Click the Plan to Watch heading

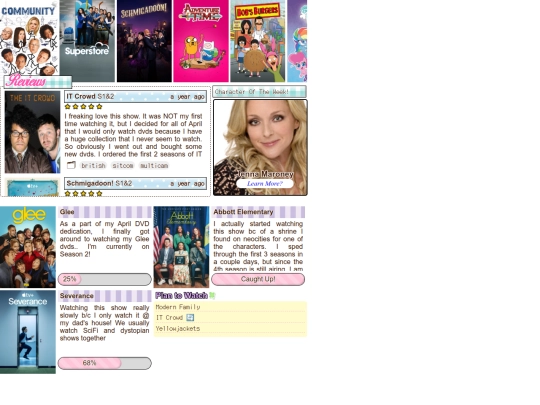pyautogui.click(x=181, y=295)
